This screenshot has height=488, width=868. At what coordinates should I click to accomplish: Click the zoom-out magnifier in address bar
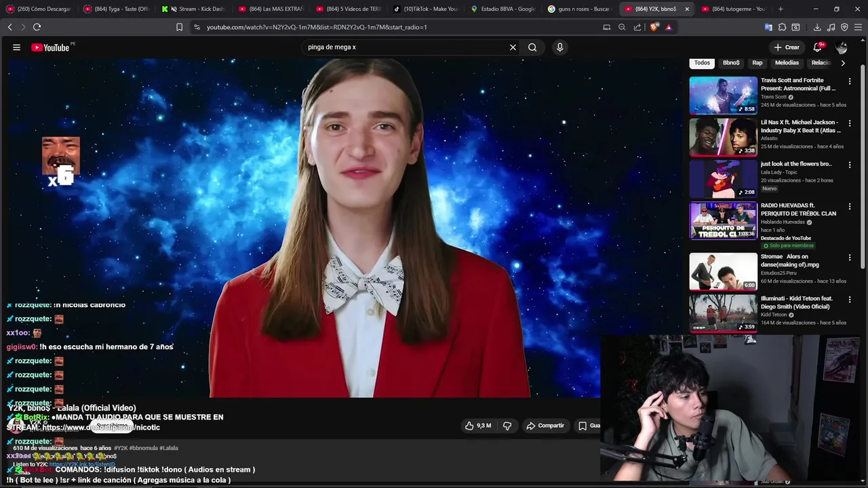(x=622, y=27)
